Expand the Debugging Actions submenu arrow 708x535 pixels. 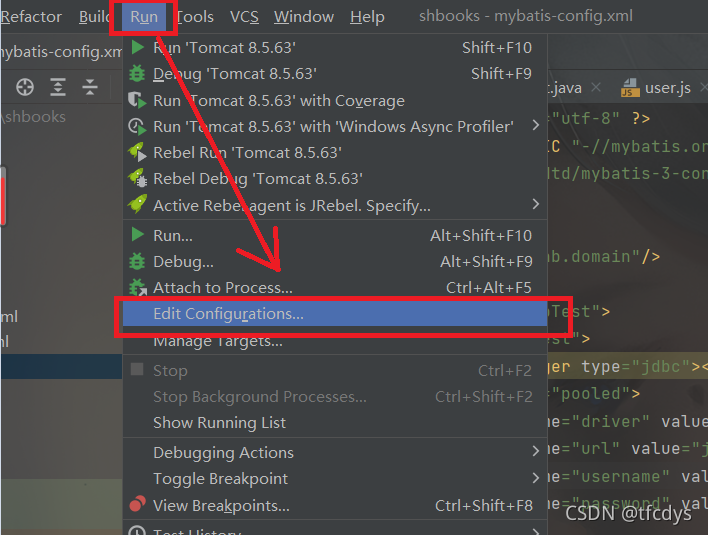pyautogui.click(x=536, y=451)
